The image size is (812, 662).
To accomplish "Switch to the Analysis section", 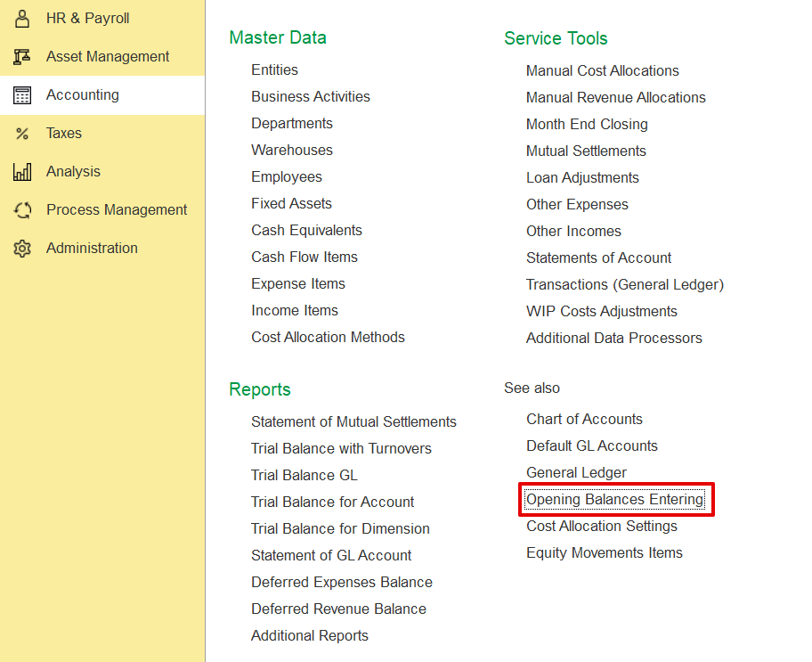I will [73, 172].
